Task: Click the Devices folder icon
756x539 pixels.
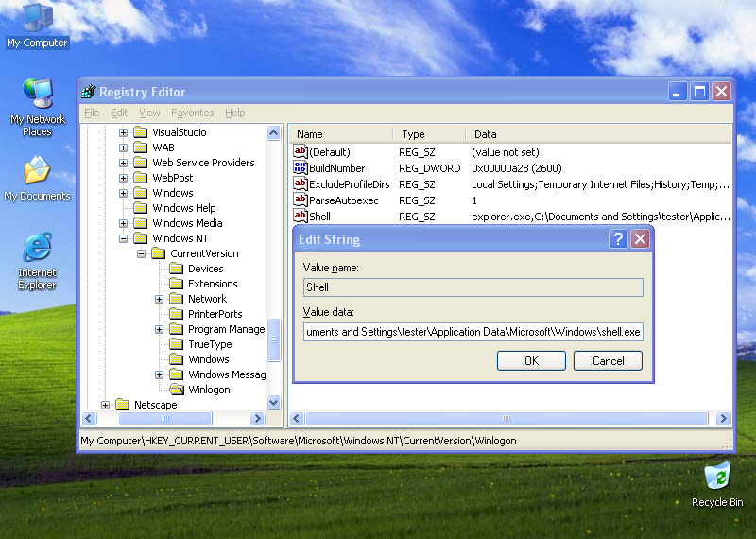Action: [177, 269]
